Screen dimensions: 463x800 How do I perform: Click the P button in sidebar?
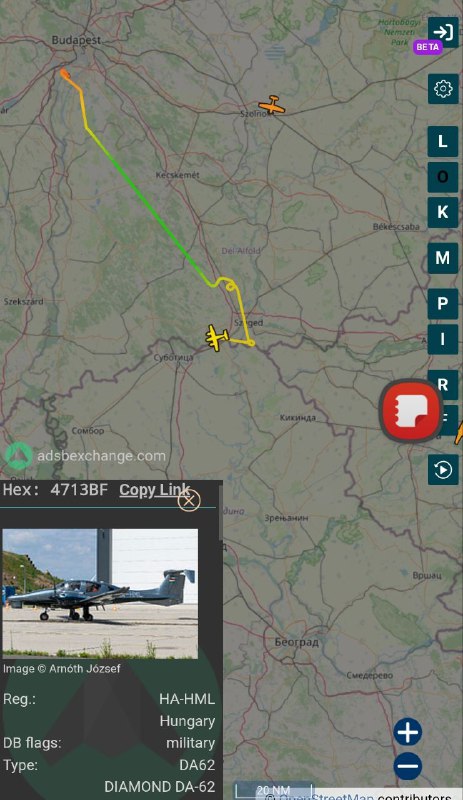click(x=443, y=304)
